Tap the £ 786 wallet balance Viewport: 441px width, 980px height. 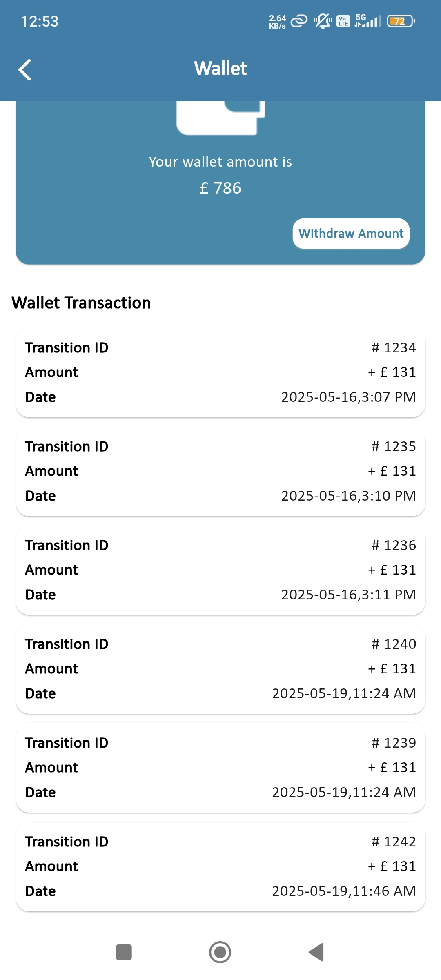220,188
